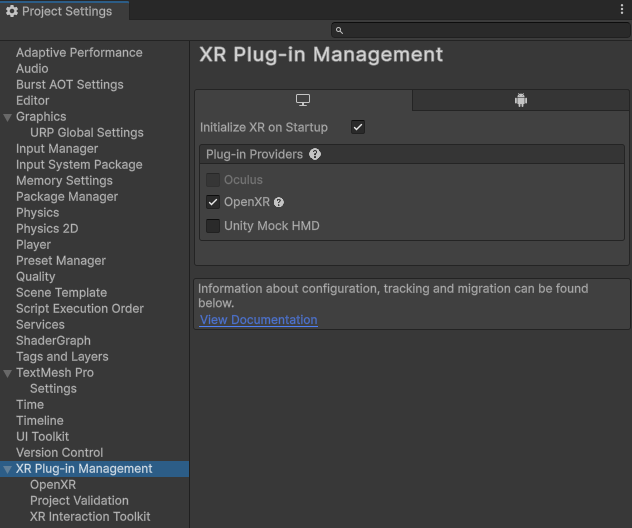Click the OpenXR help question mark icon
Viewport: 632px width, 528px height.
tap(279, 202)
